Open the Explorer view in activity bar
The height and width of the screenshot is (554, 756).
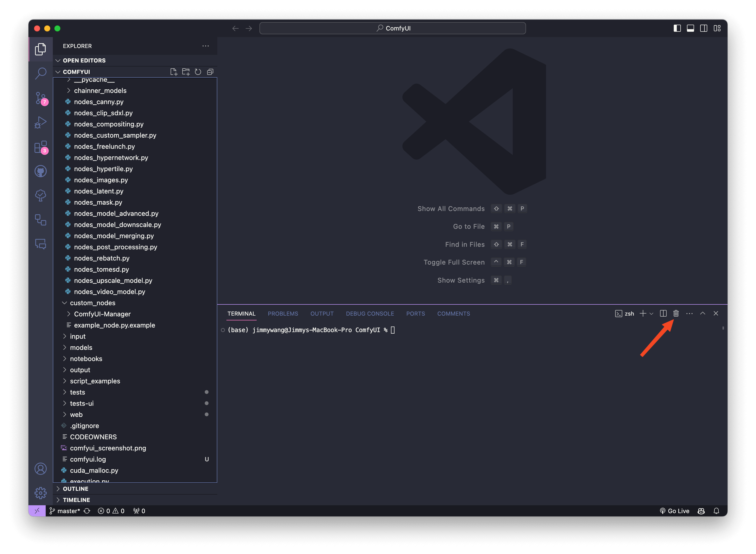pyautogui.click(x=41, y=49)
